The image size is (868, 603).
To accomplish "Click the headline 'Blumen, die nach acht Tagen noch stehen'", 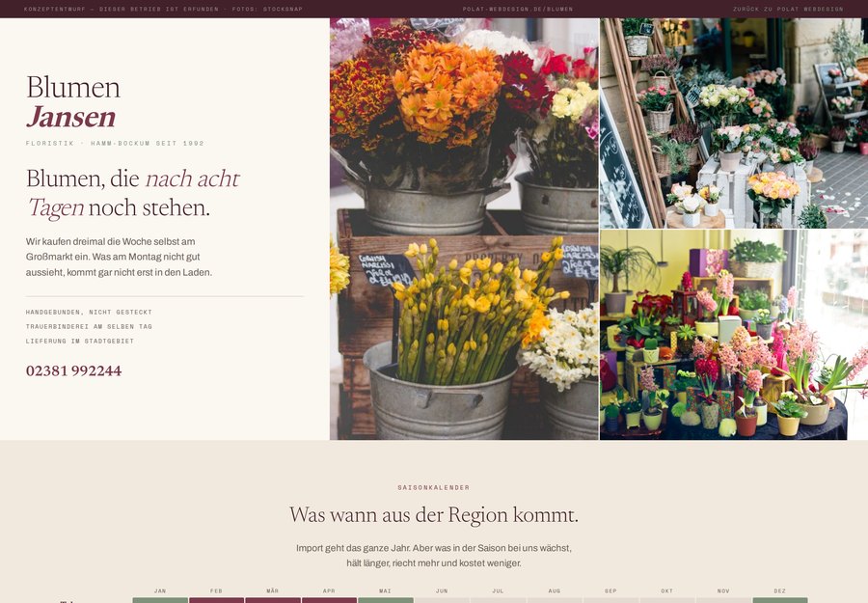I will tap(133, 193).
